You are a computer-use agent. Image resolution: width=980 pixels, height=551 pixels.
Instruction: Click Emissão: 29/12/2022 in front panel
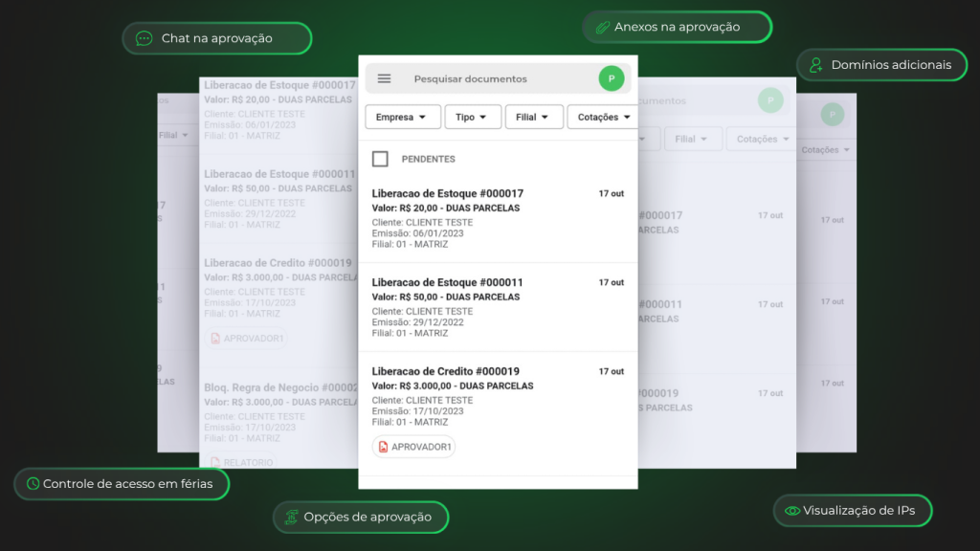[x=417, y=322]
